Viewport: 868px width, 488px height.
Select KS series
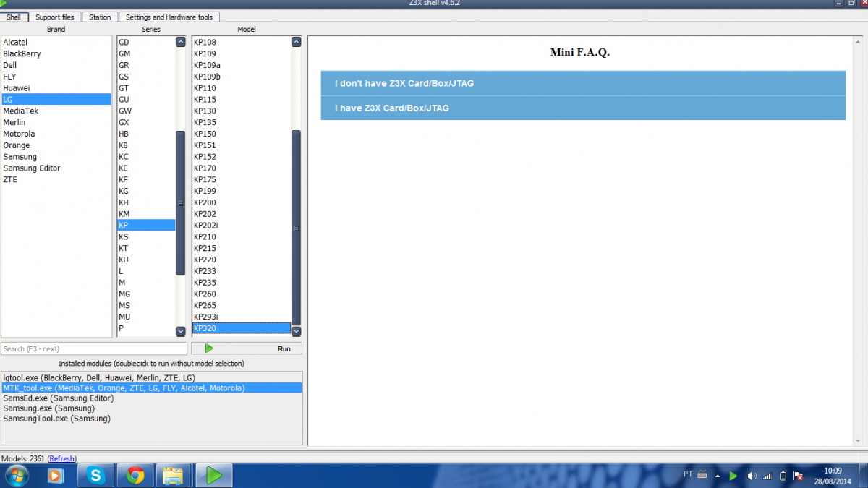click(x=146, y=236)
